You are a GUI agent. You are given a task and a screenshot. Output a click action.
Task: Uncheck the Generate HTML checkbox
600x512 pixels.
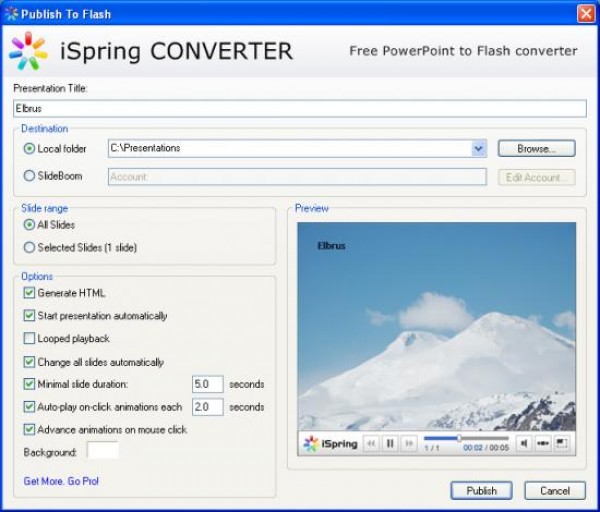pyautogui.click(x=29, y=293)
